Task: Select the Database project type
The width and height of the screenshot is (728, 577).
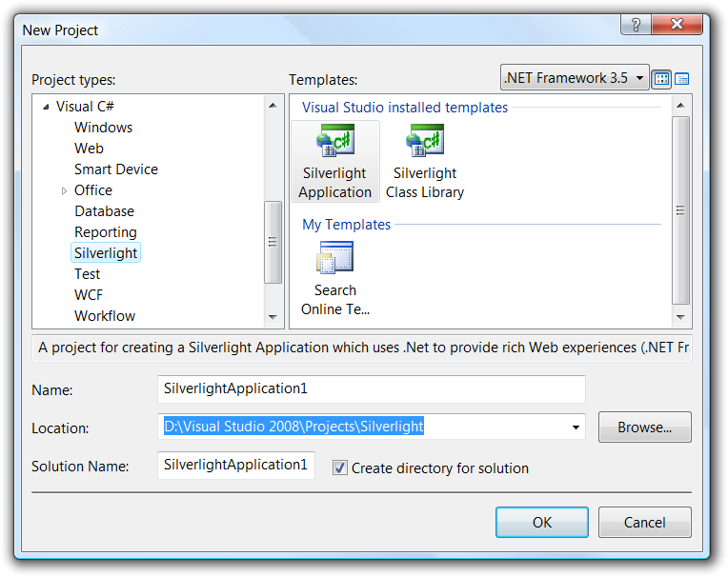Action: point(104,211)
